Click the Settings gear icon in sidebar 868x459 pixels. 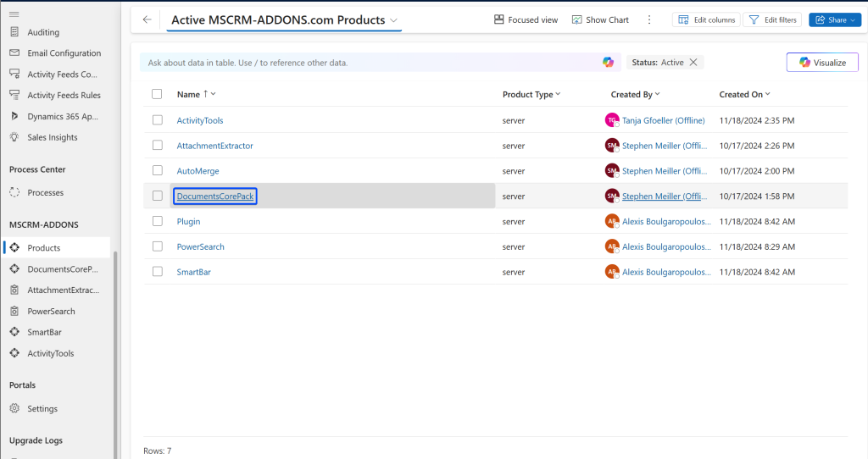[x=14, y=409]
